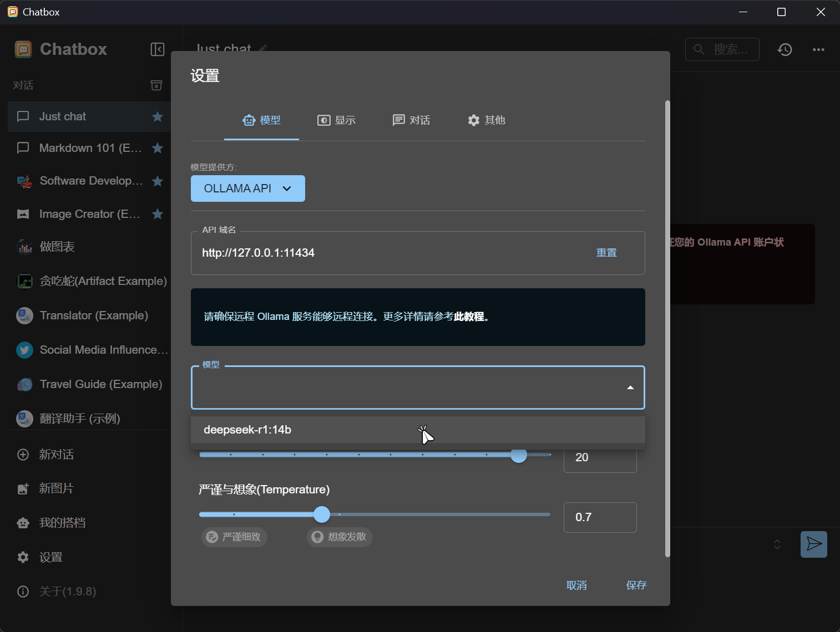The image size is (840, 632).
Task: Toggle star on Markdown 101 conversation
Action: 158,148
